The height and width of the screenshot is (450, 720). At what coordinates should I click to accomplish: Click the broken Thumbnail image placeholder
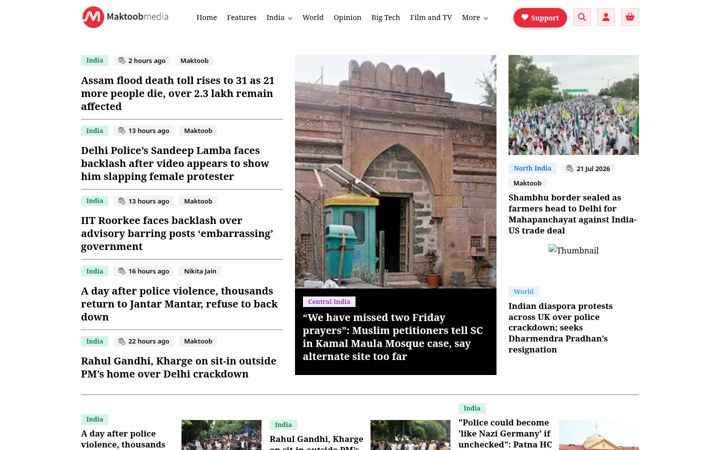tap(573, 250)
